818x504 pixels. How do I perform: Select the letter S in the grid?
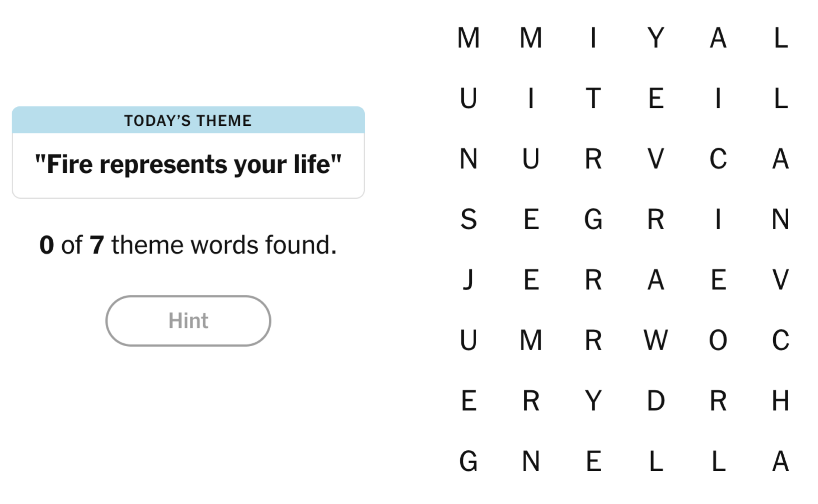click(x=468, y=219)
